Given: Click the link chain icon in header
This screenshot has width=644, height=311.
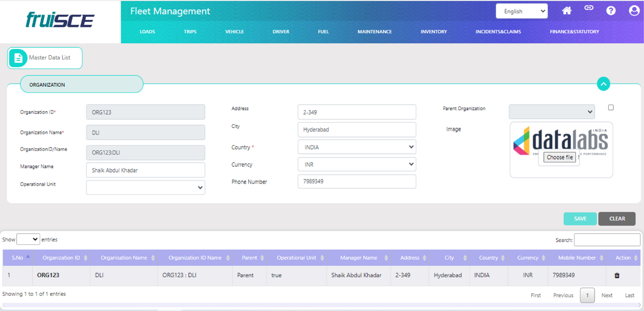Looking at the screenshot, I should (589, 8).
